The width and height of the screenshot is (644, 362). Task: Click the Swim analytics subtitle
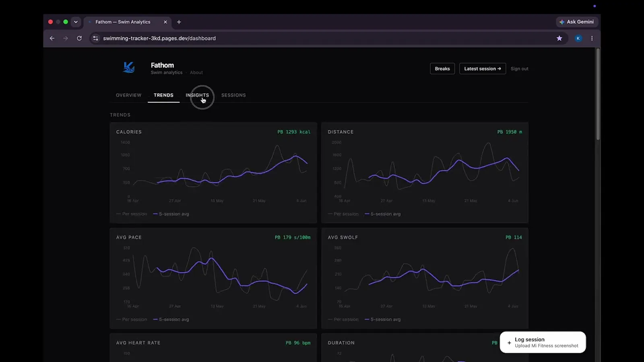coord(167,72)
